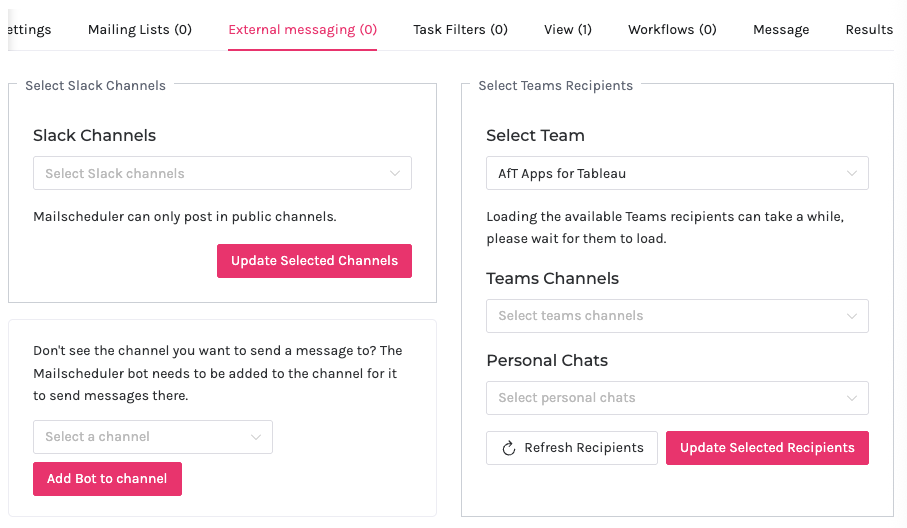Go to the Task Filters tab
This screenshot has height=528, width=907.
point(460,30)
